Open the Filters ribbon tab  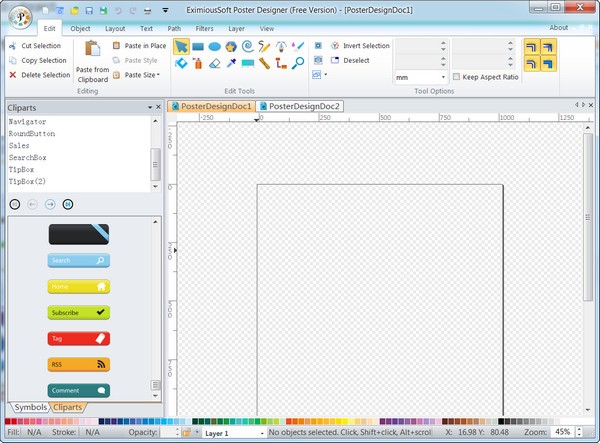(204, 29)
